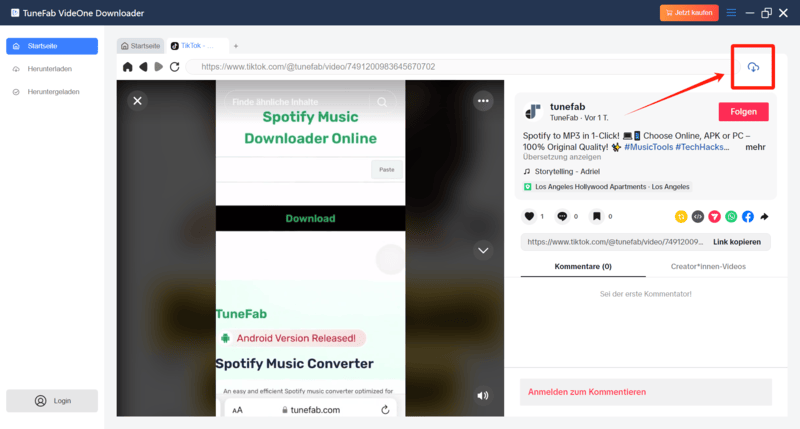
Task: Expand the description with mehr
Action: tap(755, 147)
